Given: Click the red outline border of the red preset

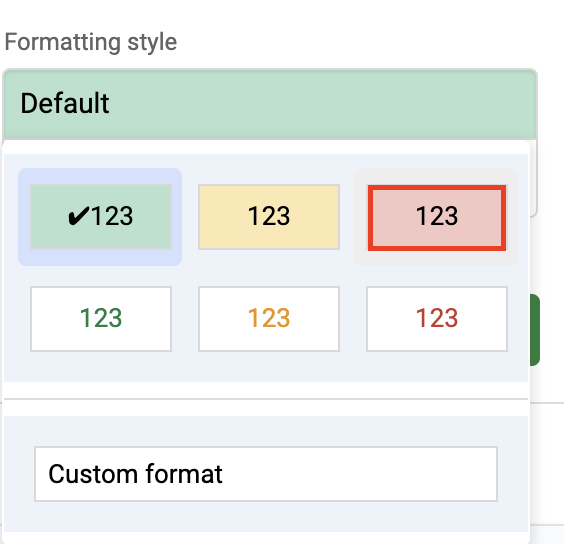Looking at the screenshot, I should (x=437, y=187).
